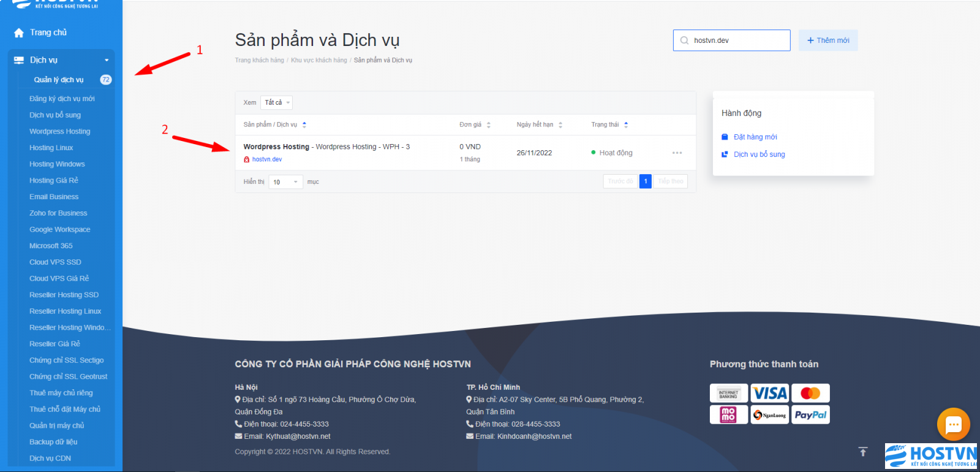Open Reseller Giá Rẻ in sidebar

tap(55, 344)
